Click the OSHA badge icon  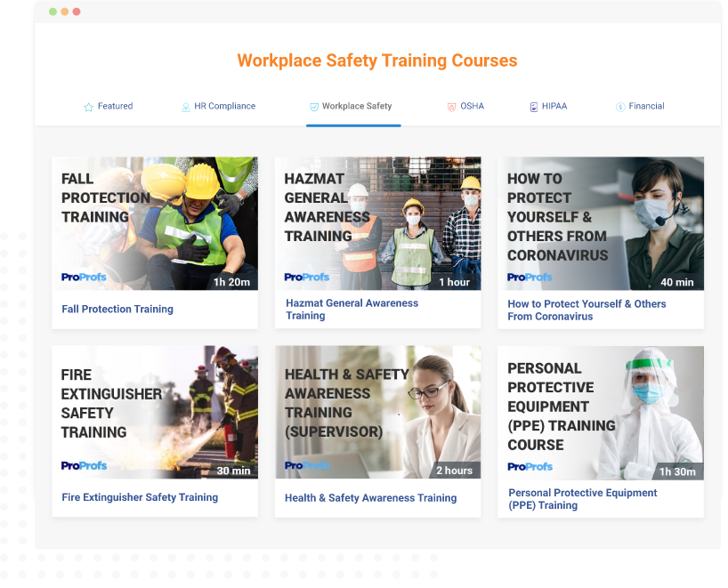[x=452, y=106]
